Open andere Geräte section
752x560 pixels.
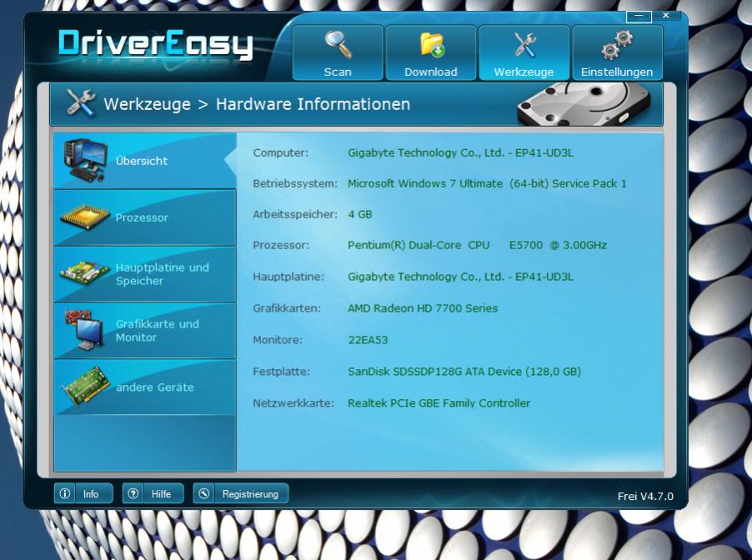tap(145, 387)
